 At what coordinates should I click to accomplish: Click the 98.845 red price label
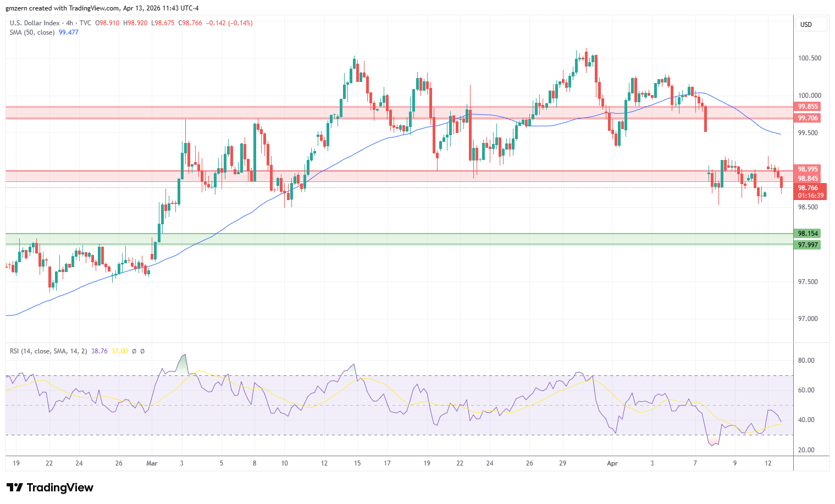[x=808, y=178]
